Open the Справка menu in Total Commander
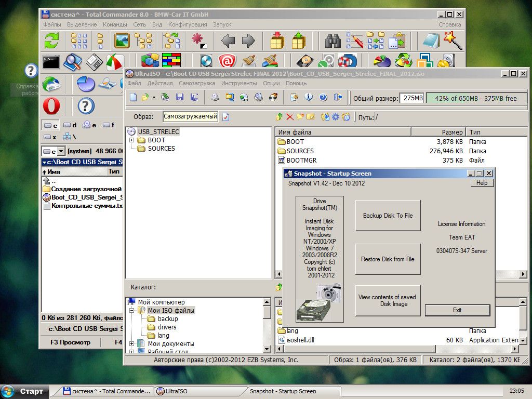The image size is (532, 399). point(449,24)
